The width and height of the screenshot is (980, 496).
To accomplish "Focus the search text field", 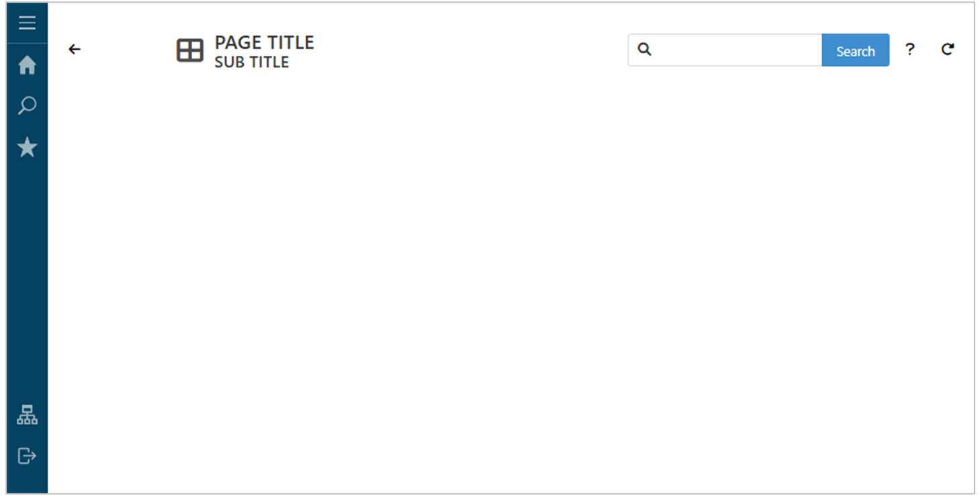I will point(736,50).
